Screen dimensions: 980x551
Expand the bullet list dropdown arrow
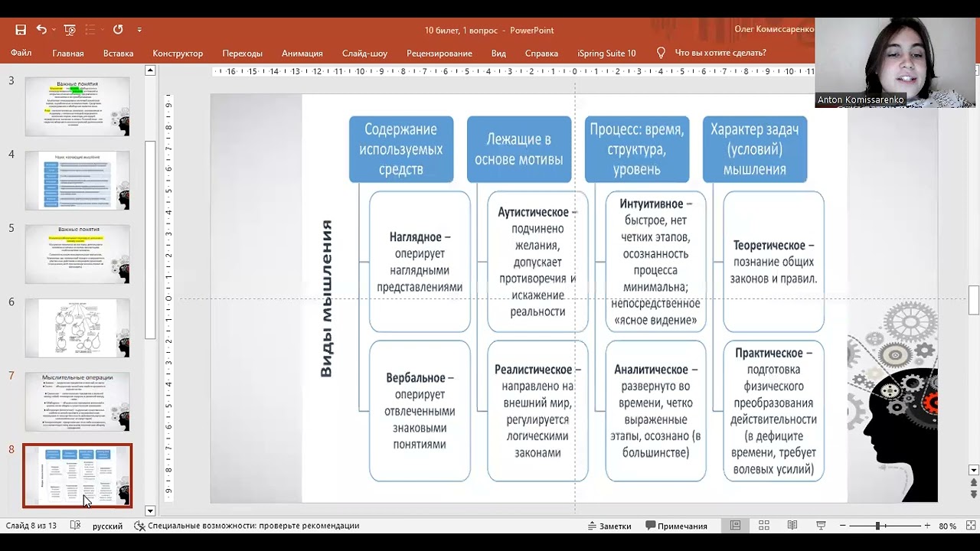[x=101, y=30]
